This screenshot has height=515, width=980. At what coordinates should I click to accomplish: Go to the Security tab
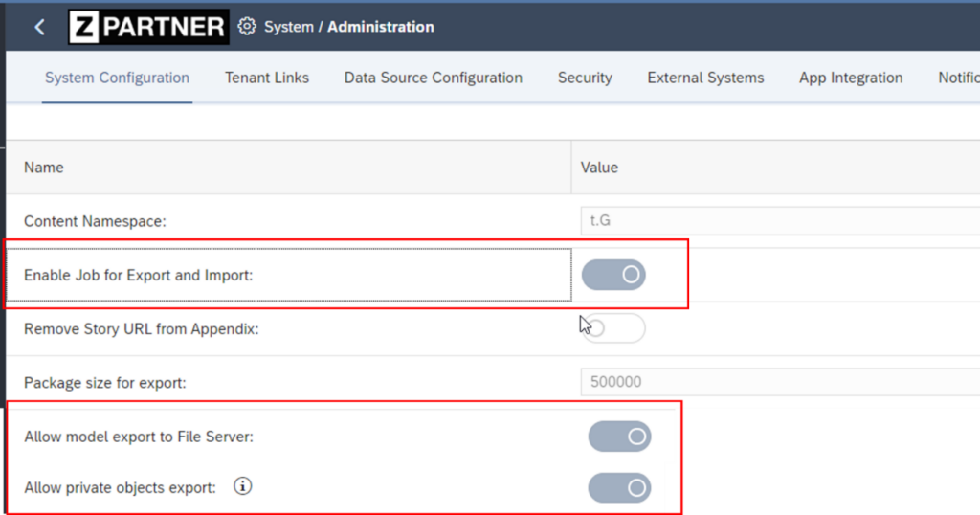585,78
